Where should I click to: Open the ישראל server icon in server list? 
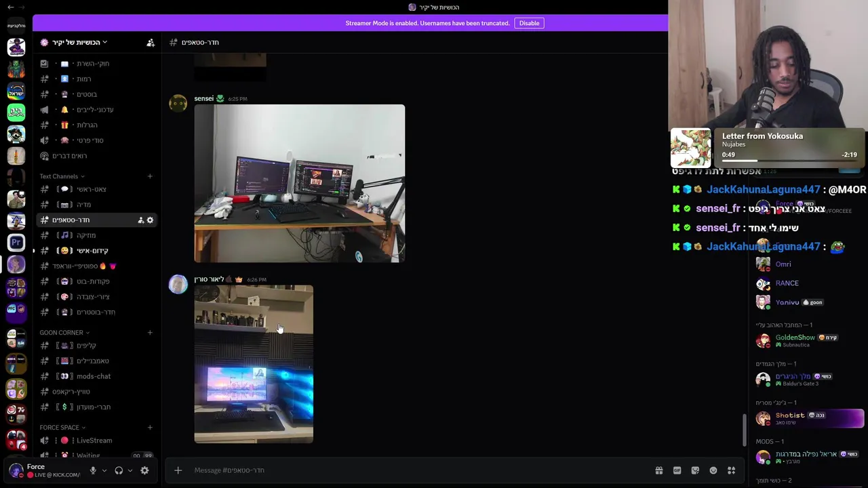coord(16,91)
